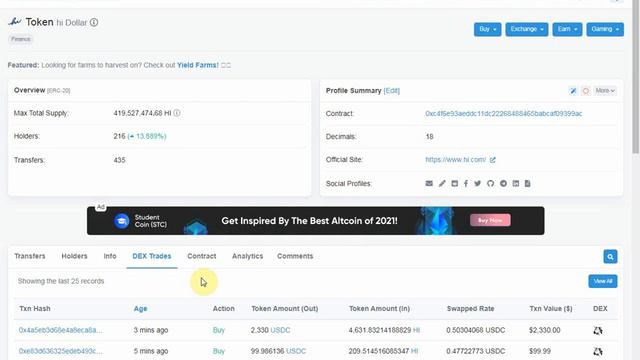Switch to the Comments tab
Screen dimensions: 640x360
(295, 256)
